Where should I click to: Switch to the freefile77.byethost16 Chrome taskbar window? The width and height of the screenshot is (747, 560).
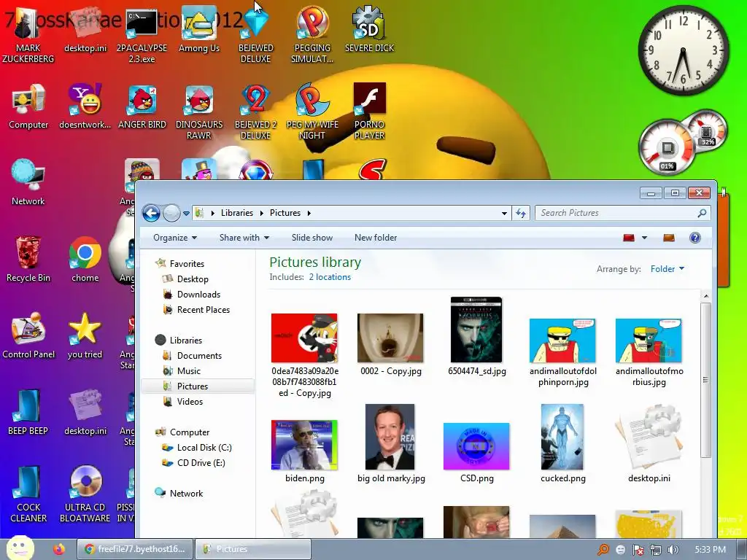pyautogui.click(x=135, y=549)
